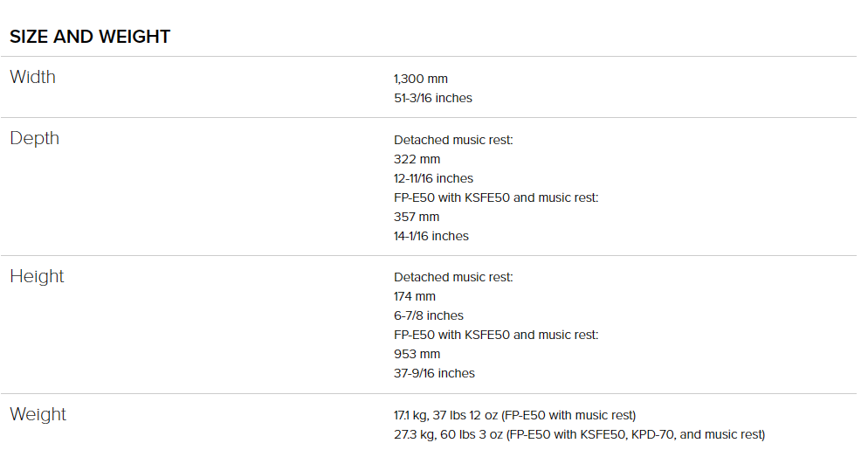Click the 357 mm depth value
The height and width of the screenshot is (450, 868).
[x=417, y=218]
